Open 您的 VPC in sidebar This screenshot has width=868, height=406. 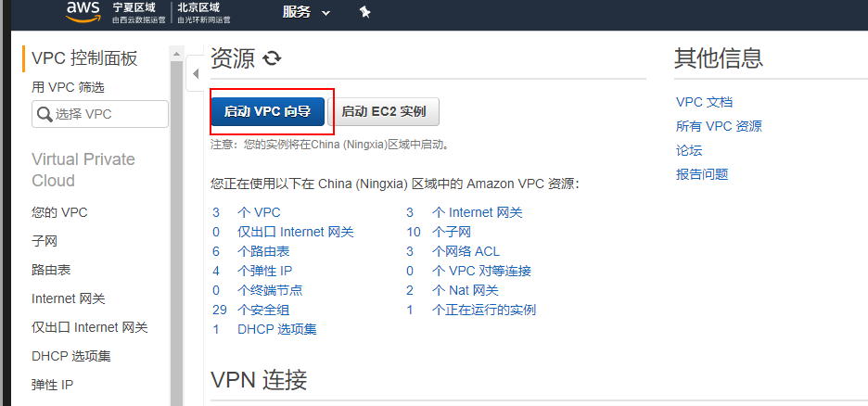[59, 212]
